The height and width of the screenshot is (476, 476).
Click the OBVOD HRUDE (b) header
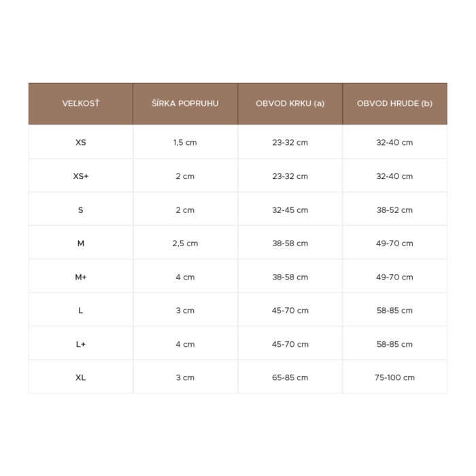point(394,103)
